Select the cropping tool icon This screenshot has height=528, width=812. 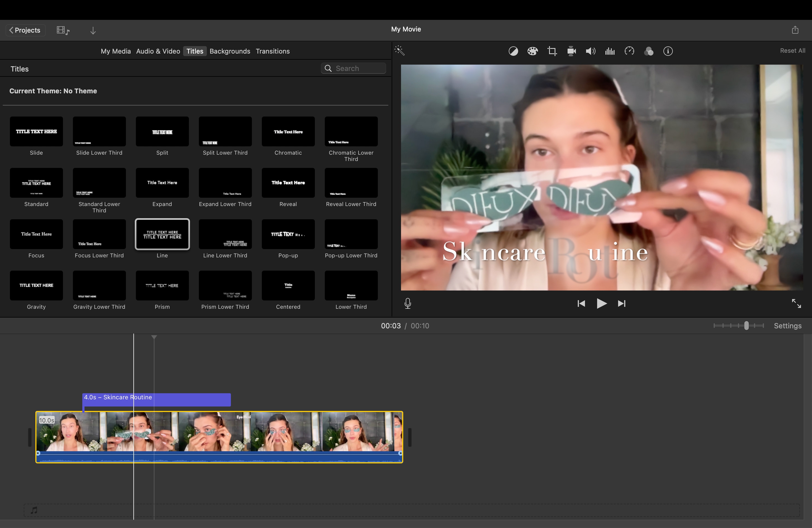(x=552, y=51)
